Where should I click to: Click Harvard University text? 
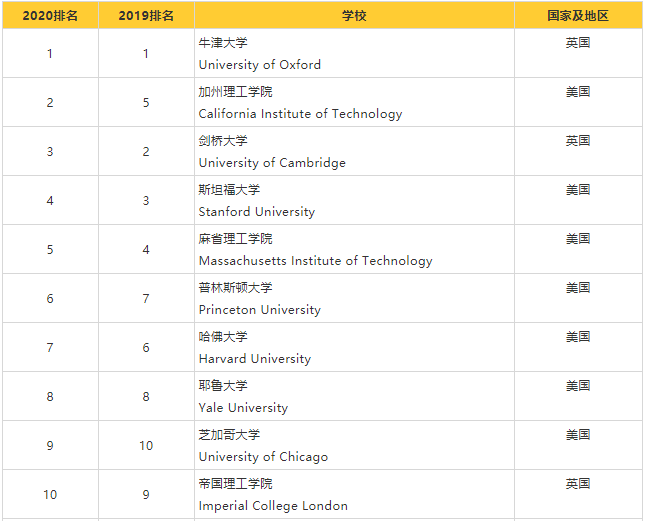255,359
